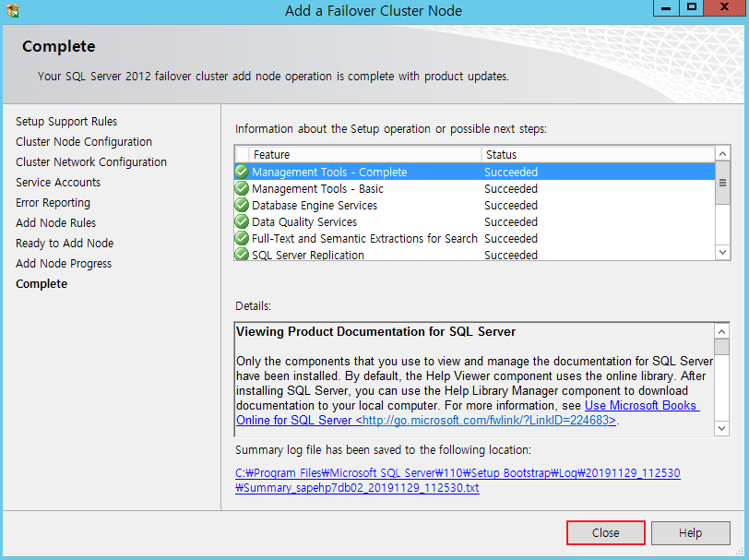Image resolution: width=749 pixels, height=560 pixels.
Task: Click Setup Support Rules step
Action: pos(66,122)
